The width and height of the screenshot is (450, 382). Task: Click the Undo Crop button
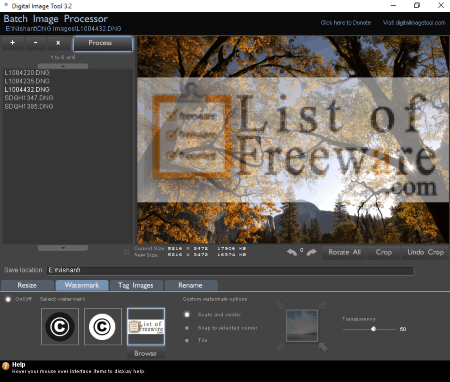click(x=425, y=252)
